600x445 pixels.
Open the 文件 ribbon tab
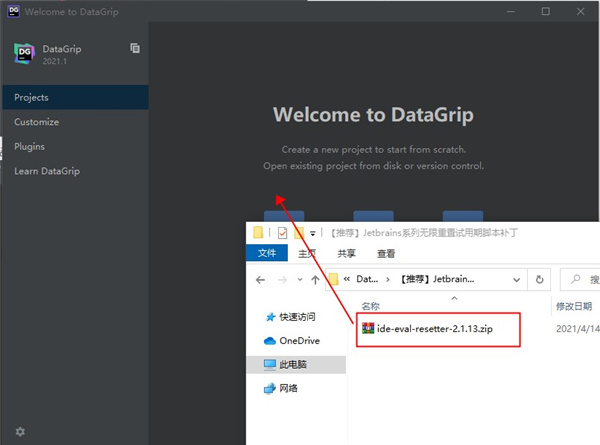pos(267,254)
